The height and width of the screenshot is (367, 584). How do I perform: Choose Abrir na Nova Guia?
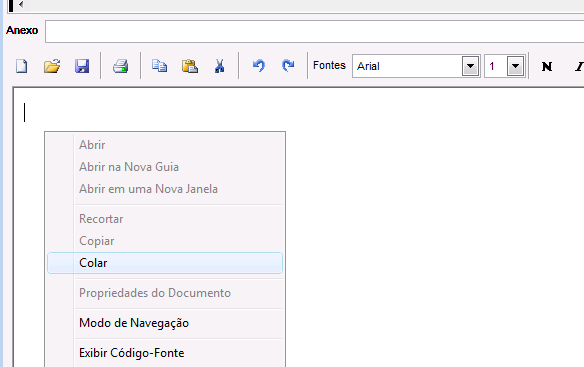pyautogui.click(x=165, y=167)
